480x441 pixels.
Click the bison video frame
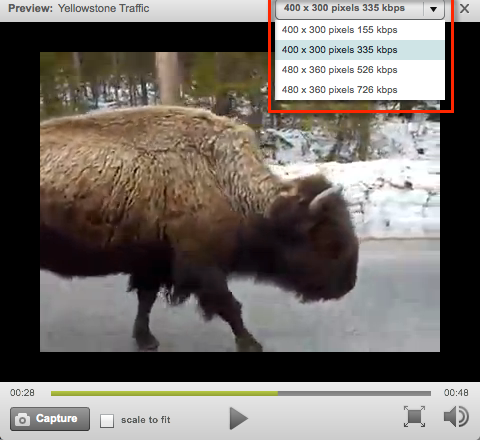tap(240, 202)
